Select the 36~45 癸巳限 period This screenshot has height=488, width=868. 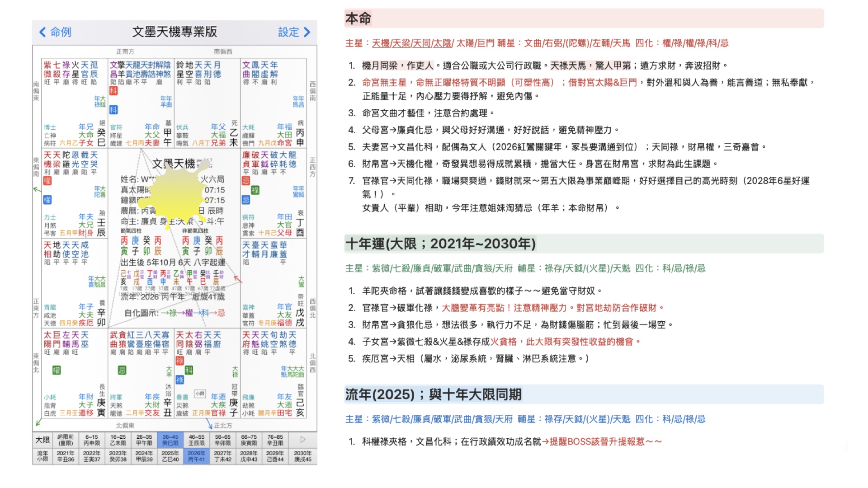[170, 440]
